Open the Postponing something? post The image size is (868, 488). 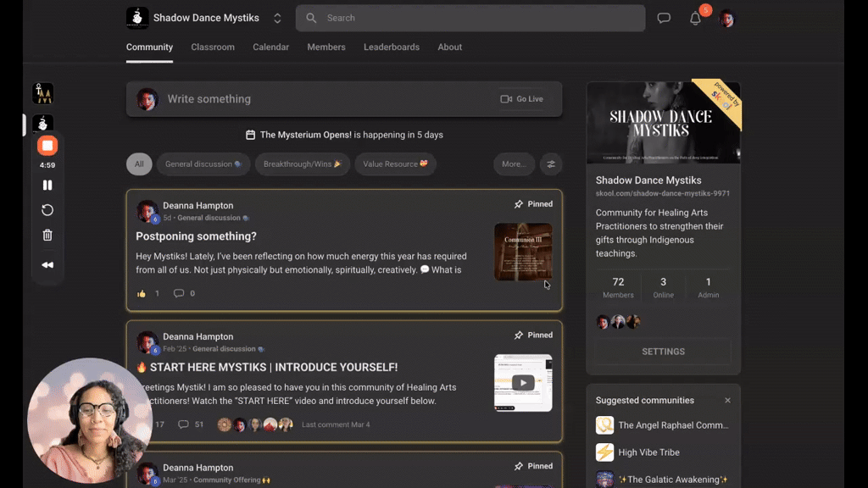[x=196, y=236]
